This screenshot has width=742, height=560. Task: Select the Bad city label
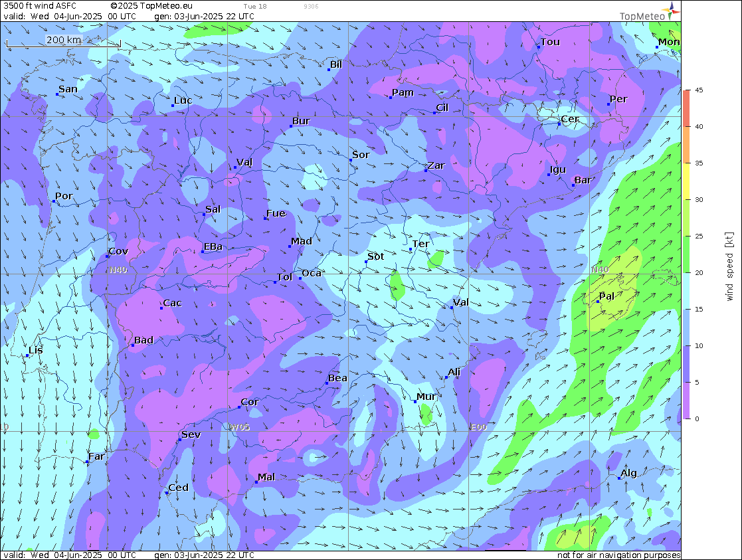pyautogui.click(x=144, y=340)
